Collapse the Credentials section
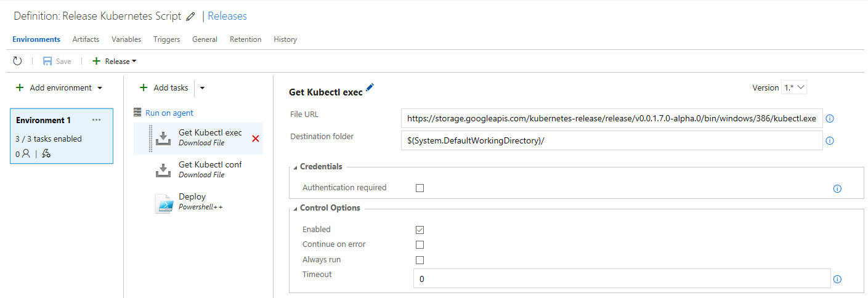This screenshot has height=298, width=868. (x=295, y=167)
